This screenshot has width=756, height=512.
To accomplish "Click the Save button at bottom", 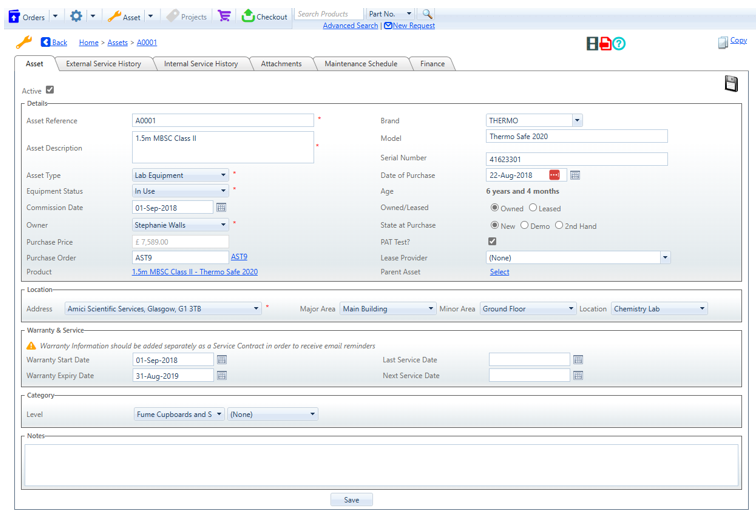I will coord(351,500).
